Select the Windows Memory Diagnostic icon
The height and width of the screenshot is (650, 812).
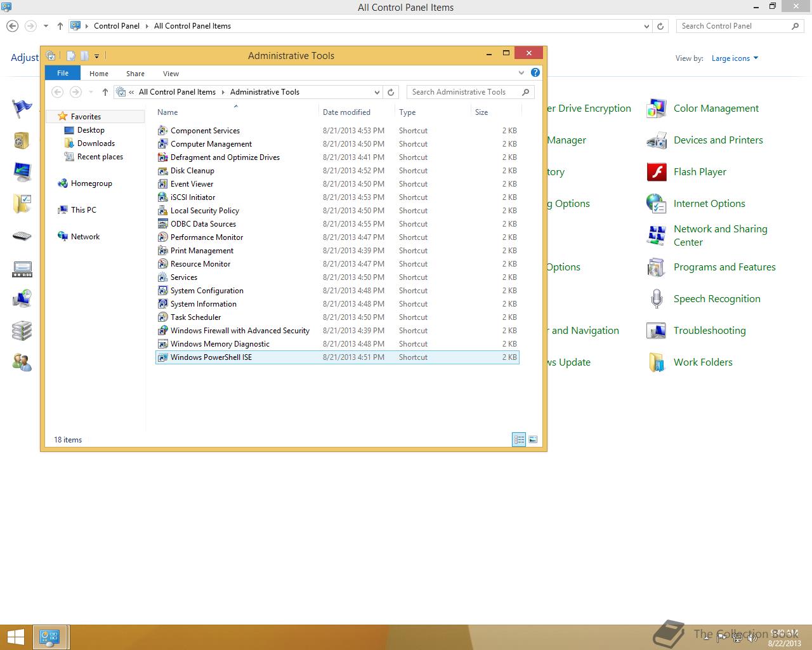point(163,344)
